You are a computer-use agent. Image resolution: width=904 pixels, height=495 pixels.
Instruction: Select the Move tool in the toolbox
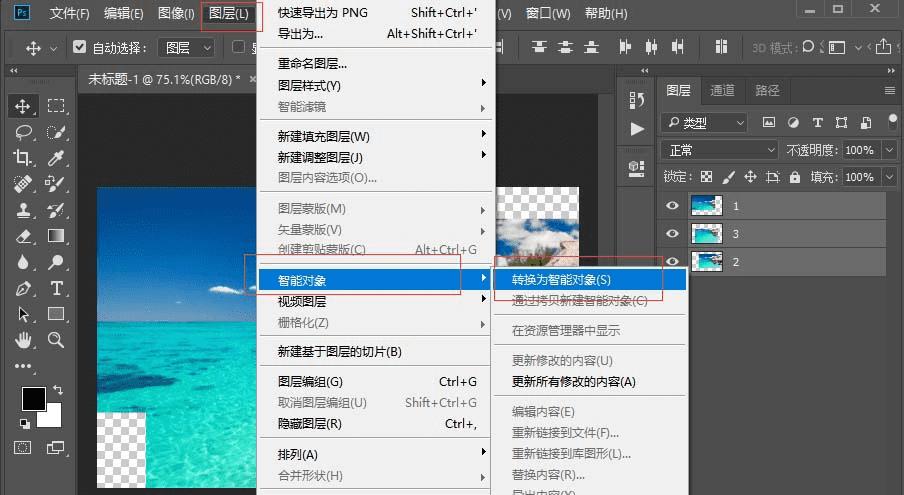[x=22, y=106]
